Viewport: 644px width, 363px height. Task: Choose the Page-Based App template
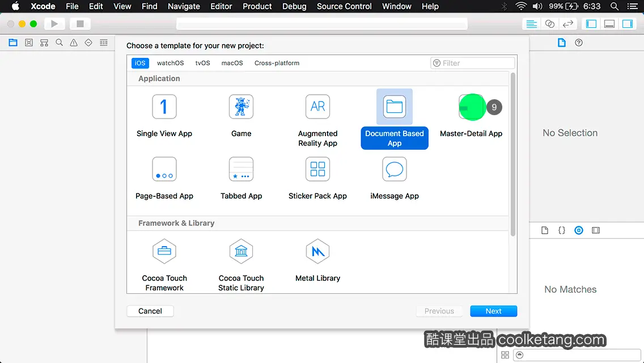point(164,178)
